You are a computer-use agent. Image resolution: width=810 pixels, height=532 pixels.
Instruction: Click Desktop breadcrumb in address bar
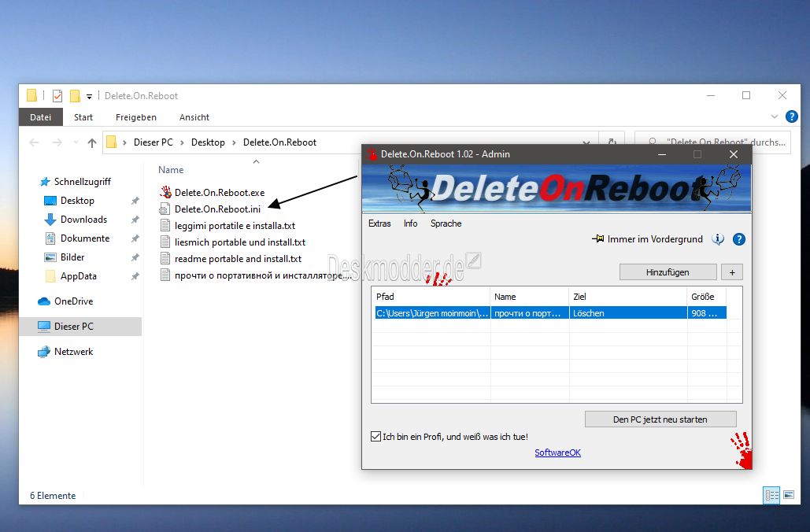coord(208,142)
